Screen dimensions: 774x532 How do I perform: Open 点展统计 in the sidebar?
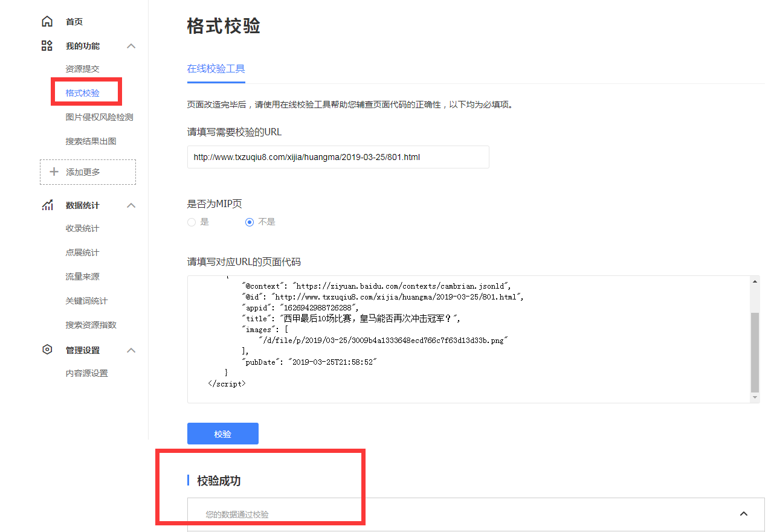point(82,252)
